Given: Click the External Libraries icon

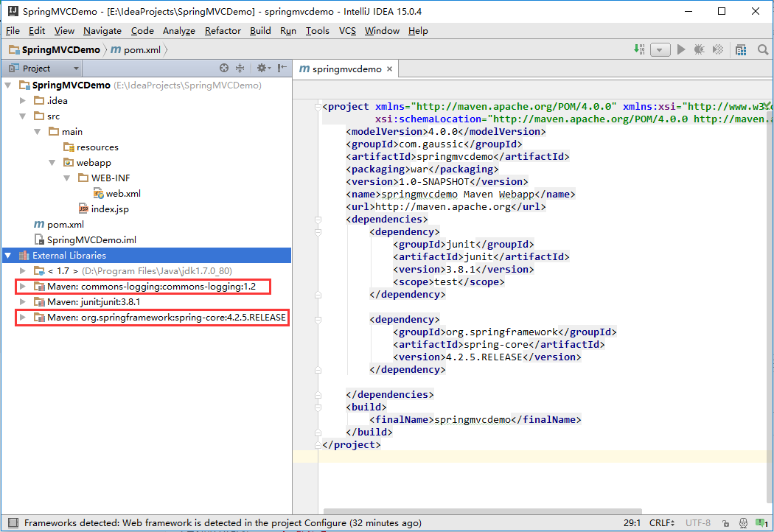Looking at the screenshot, I should [x=24, y=256].
